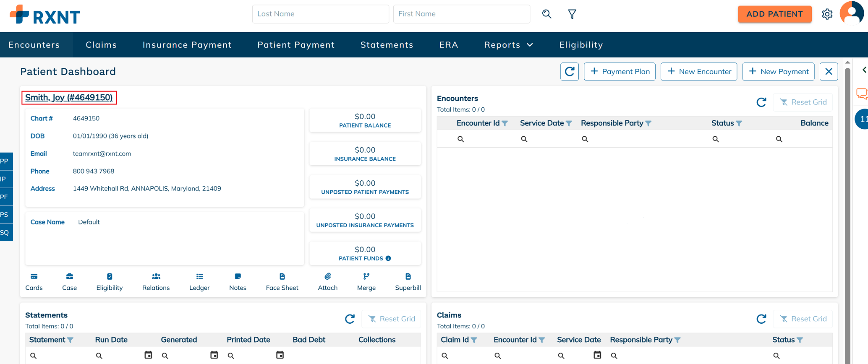This screenshot has height=364, width=868.
Task: Filter Encounters by Responsible Party
Action: pyautogui.click(x=648, y=123)
